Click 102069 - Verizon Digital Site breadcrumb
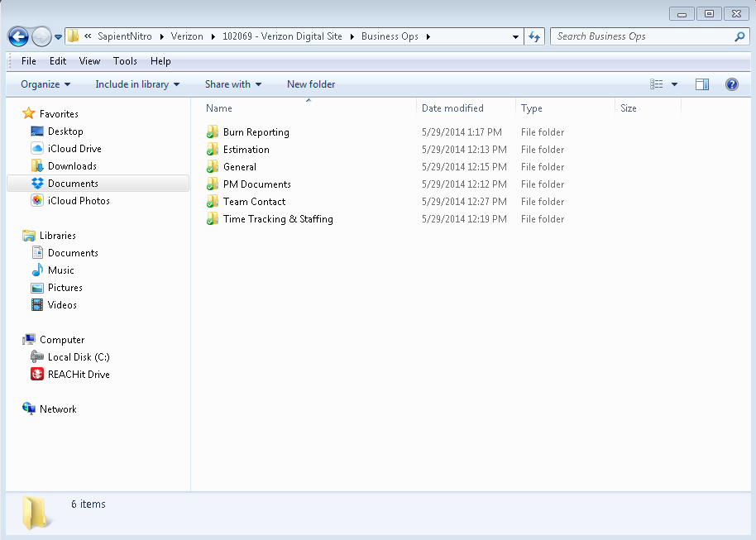This screenshot has width=756, height=540. coord(282,36)
